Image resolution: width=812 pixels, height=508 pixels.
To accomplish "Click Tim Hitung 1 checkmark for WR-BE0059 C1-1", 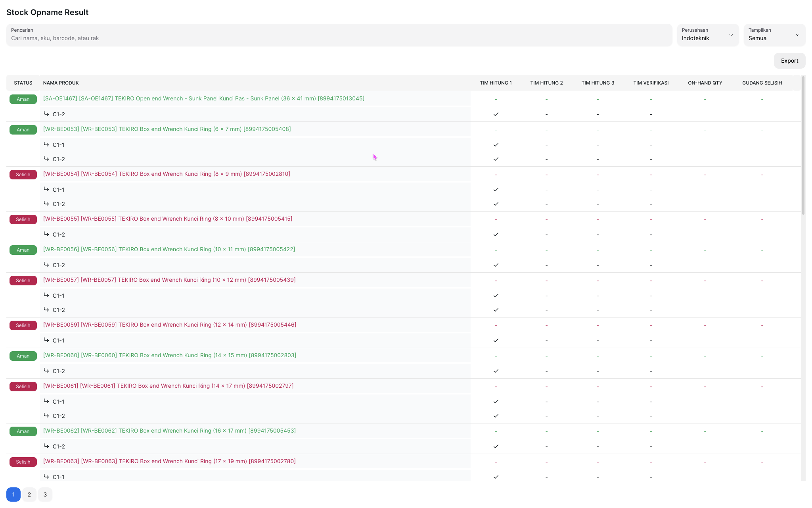I will pyautogui.click(x=496, y=341).
